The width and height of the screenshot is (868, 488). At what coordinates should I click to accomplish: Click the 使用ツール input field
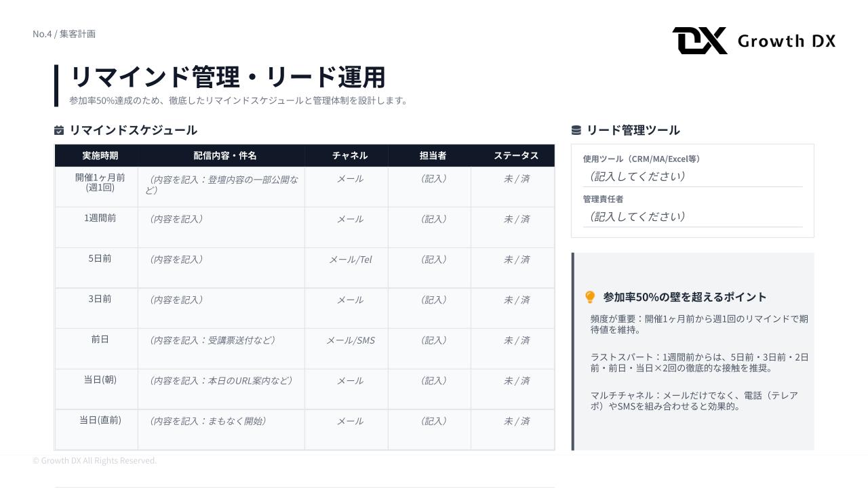pyautogui.click(x=692, y=176)
